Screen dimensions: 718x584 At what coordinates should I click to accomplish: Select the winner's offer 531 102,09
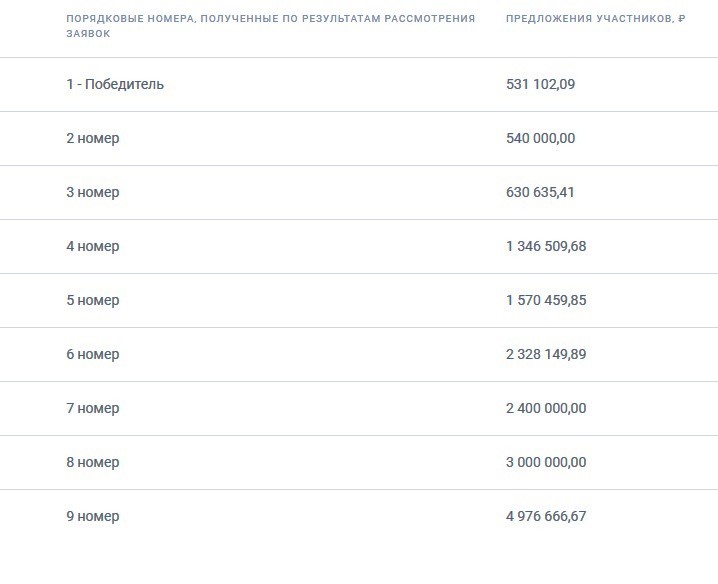pyautogui.click(x=540, y=84)
